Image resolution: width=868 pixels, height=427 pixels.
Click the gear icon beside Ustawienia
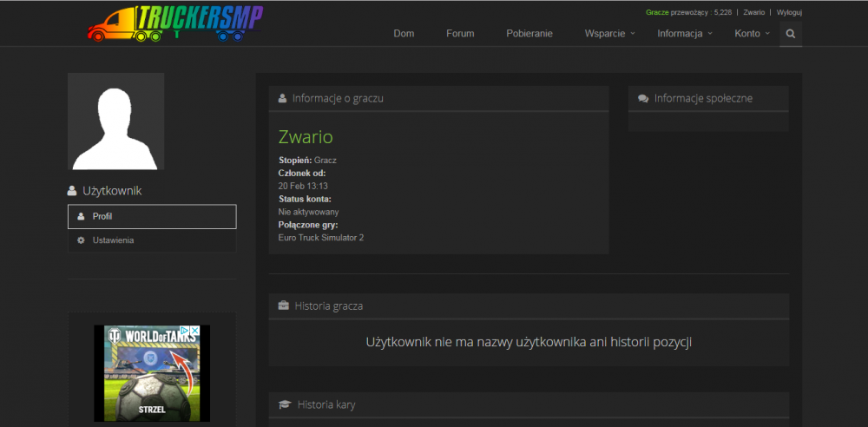(x=81, y=240)
